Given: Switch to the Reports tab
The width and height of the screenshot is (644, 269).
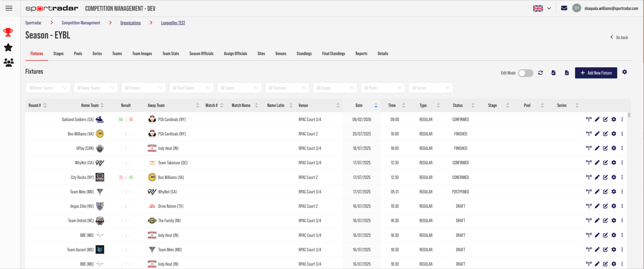Looking at the screenshot, I should tap(361, 53).
